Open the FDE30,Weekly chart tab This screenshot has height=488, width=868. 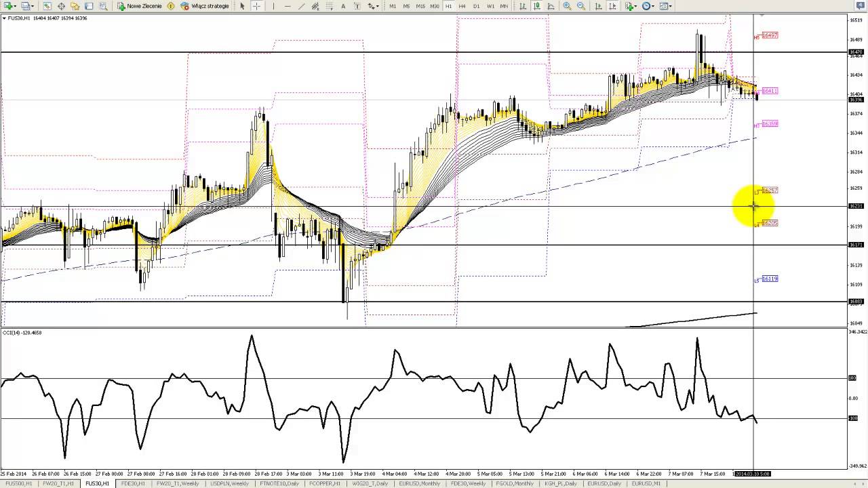click(469, 483)
